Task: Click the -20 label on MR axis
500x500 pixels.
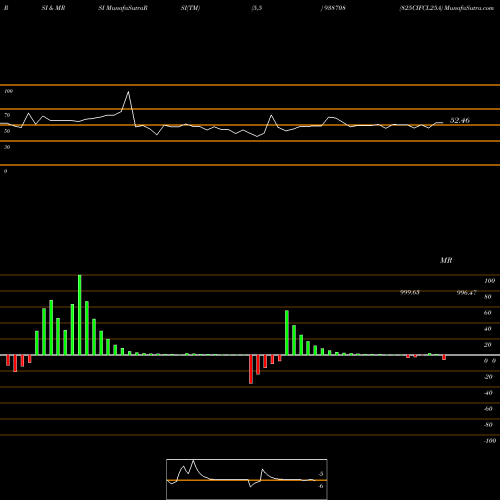Action: (x=488, y=377)
